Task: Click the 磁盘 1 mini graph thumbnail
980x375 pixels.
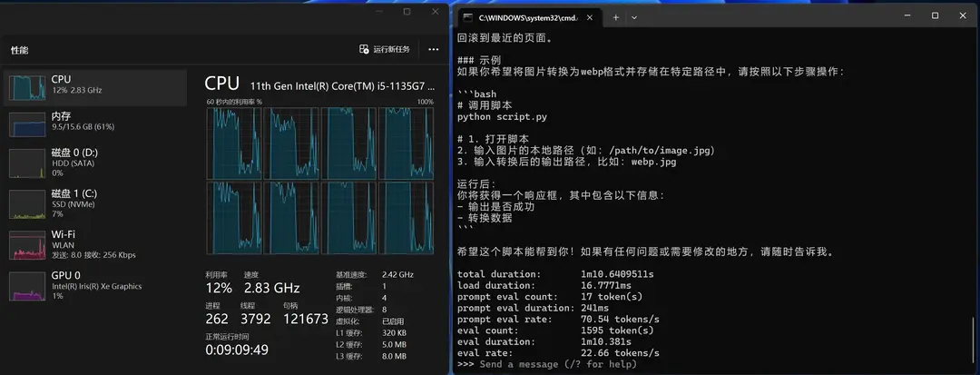Action: pos(27,206)
